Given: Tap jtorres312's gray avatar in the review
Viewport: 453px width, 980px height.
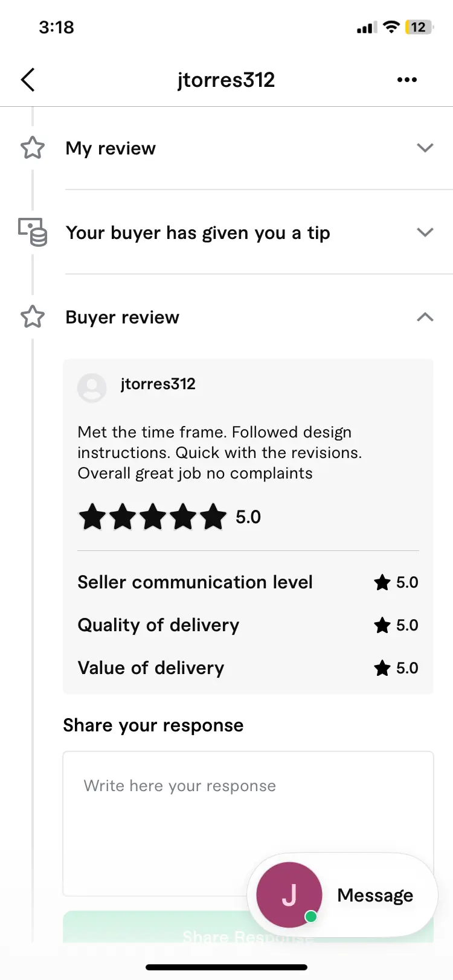Looking at the screenshot, I should 92,388.
